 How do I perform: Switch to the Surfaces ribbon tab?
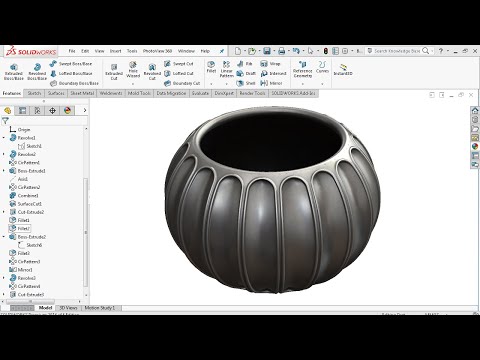[x=56, y=93]
